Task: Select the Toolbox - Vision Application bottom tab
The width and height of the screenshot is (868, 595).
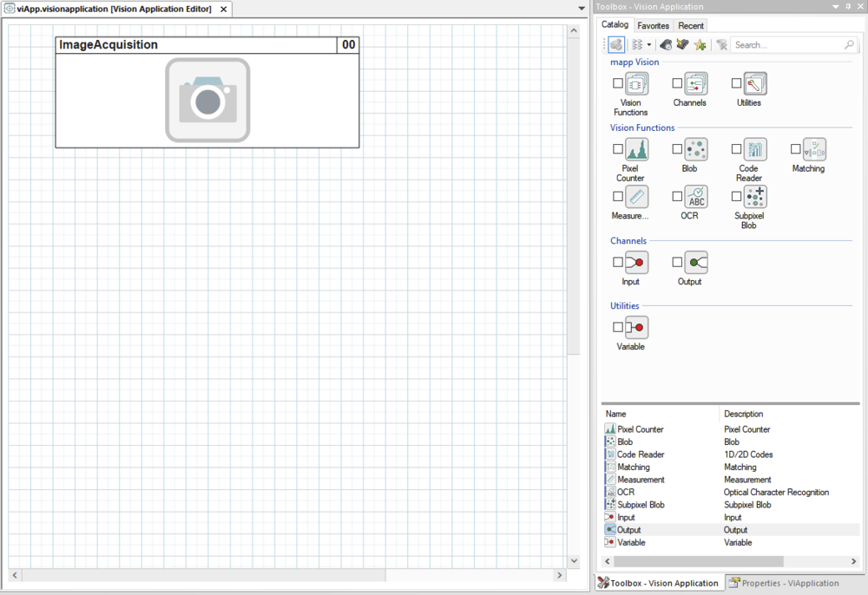Action: pyautogui.click(x=659, y=583)
